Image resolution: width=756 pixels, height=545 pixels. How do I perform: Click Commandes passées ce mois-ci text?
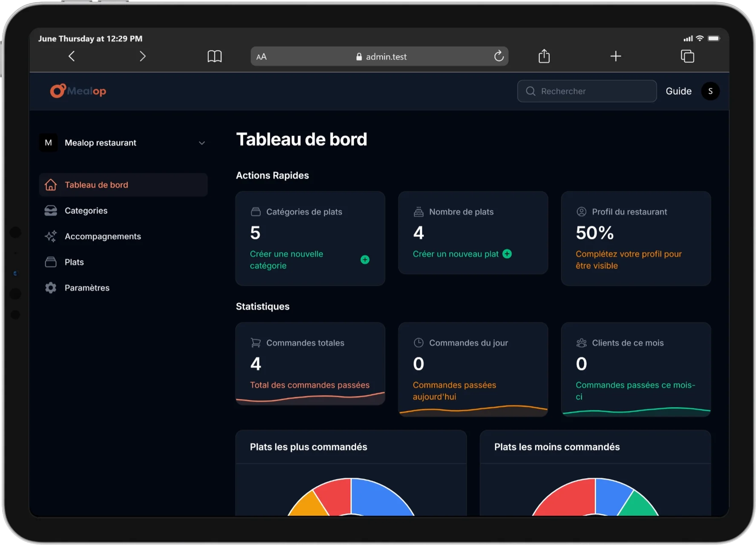(635, 391)
